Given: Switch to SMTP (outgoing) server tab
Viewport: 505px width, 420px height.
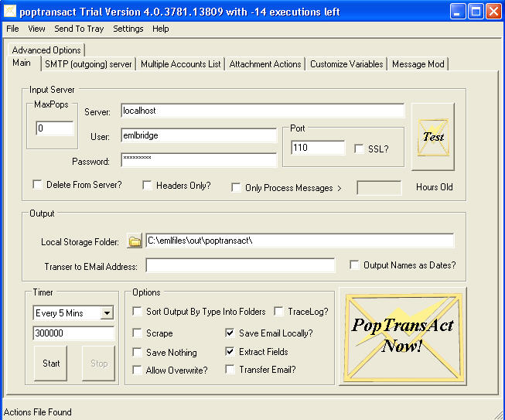Looking at the screenshot, I should (x=88, y=64).
